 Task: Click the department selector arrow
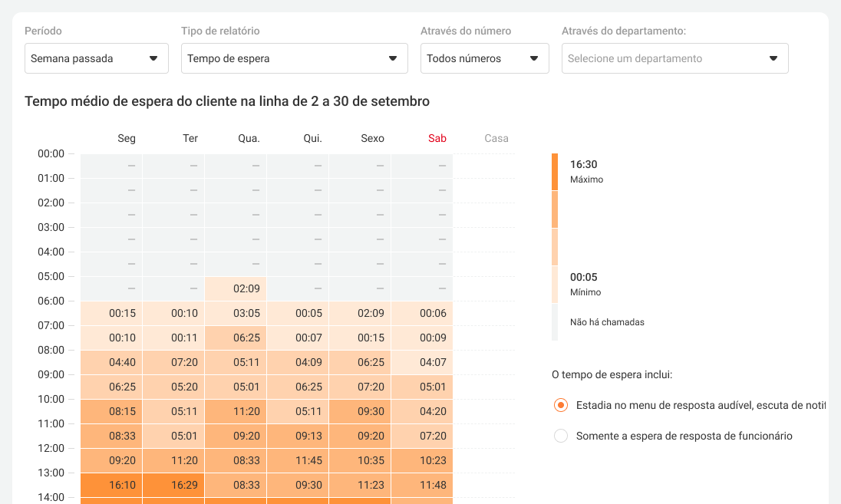(773, 58)
